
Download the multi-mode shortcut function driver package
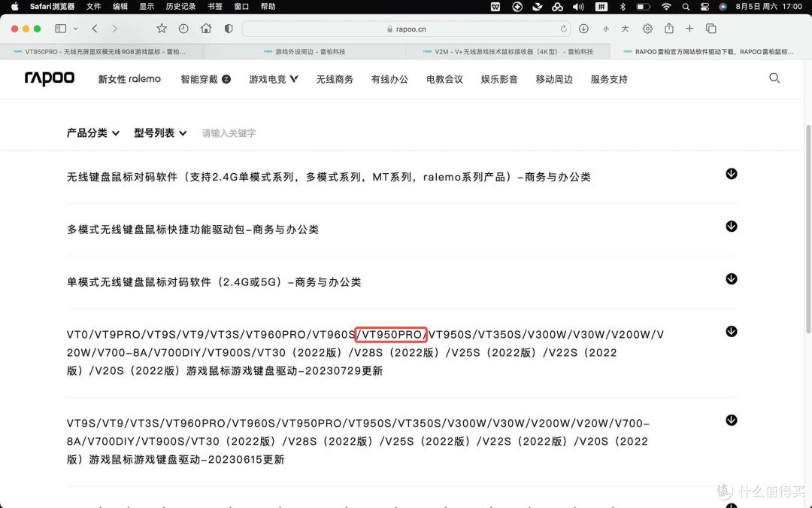pos(732,226)
